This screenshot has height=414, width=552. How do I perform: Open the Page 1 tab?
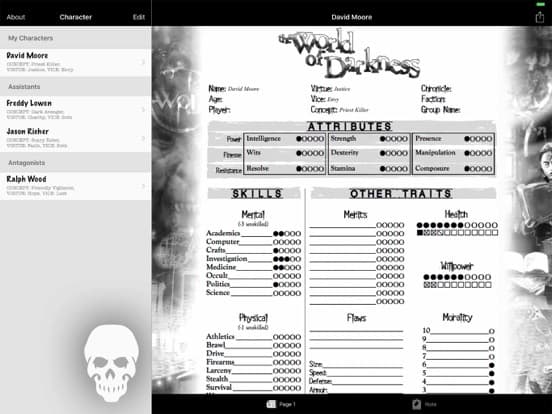(x=281, y=404)
